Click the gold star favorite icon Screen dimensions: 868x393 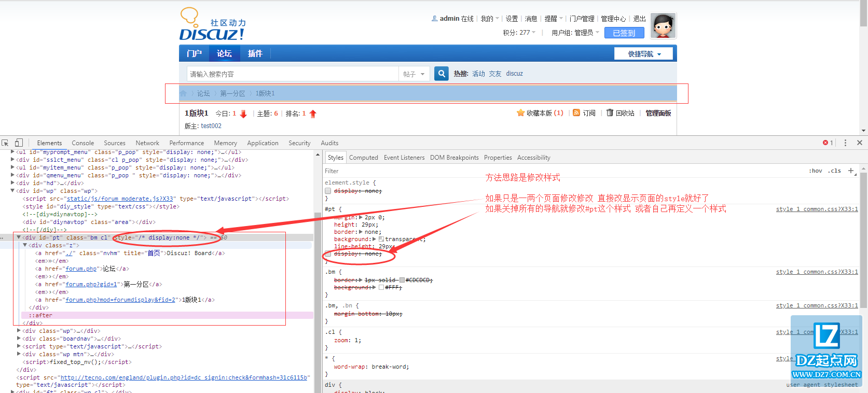[x=520, y=113]
